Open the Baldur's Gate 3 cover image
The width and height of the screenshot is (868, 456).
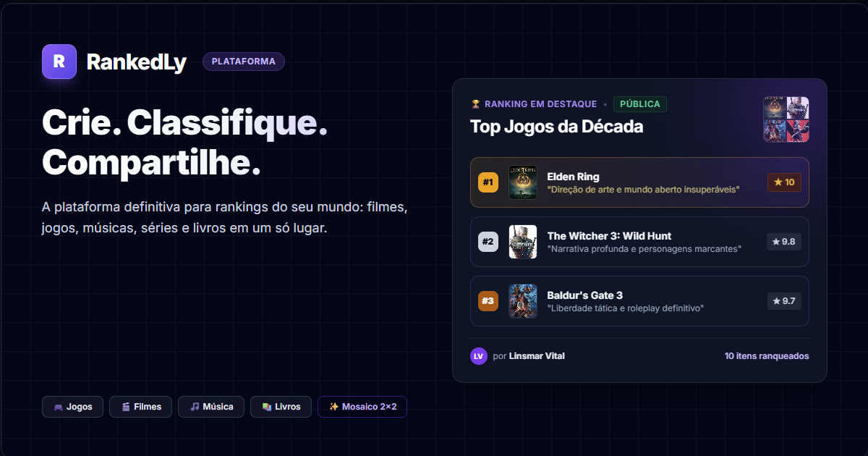[523, 301]
